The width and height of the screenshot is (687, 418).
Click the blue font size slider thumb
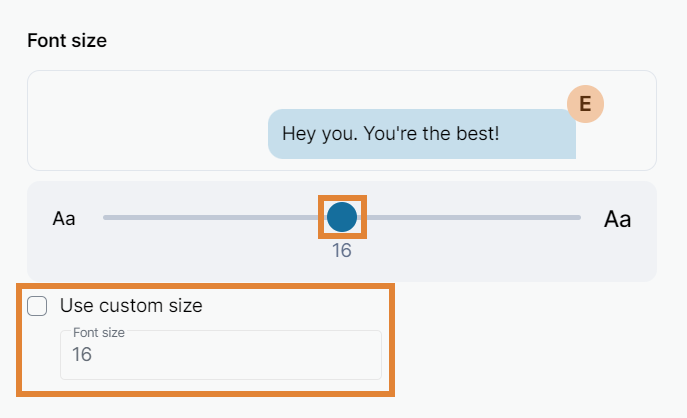tap(342, 217)
